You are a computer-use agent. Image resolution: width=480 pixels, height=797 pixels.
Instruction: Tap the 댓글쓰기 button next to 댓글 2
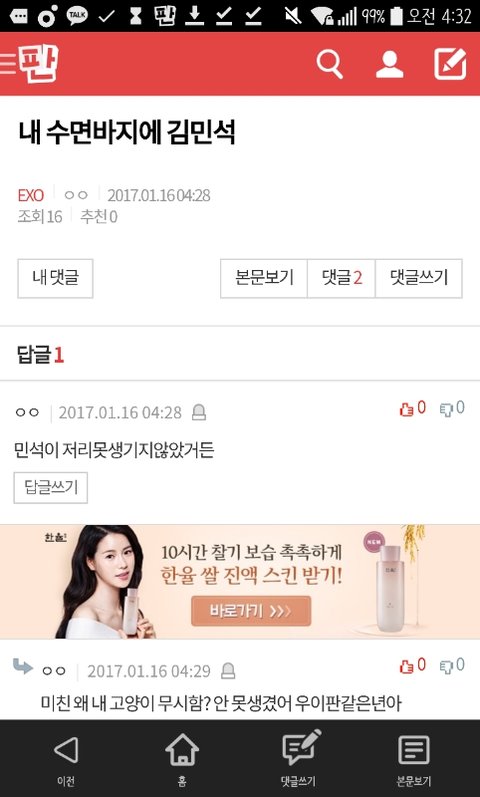(x=418, y=278)
